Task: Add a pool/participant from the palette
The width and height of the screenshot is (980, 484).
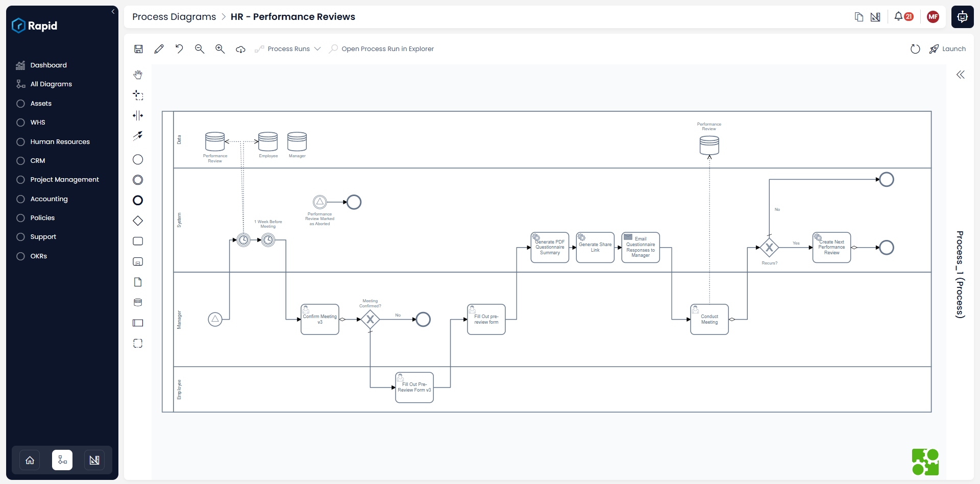Action: [138, 323]
